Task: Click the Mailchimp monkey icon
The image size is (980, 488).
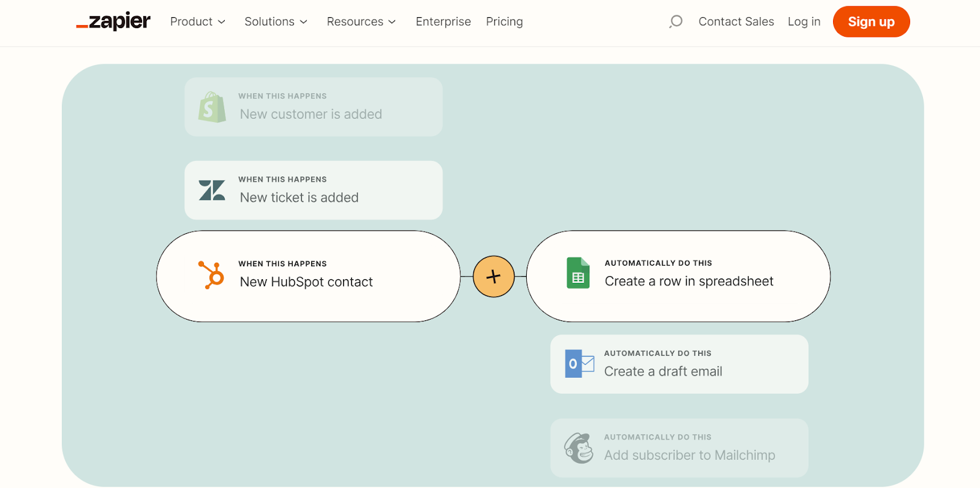Action: [x=579, y=448]
